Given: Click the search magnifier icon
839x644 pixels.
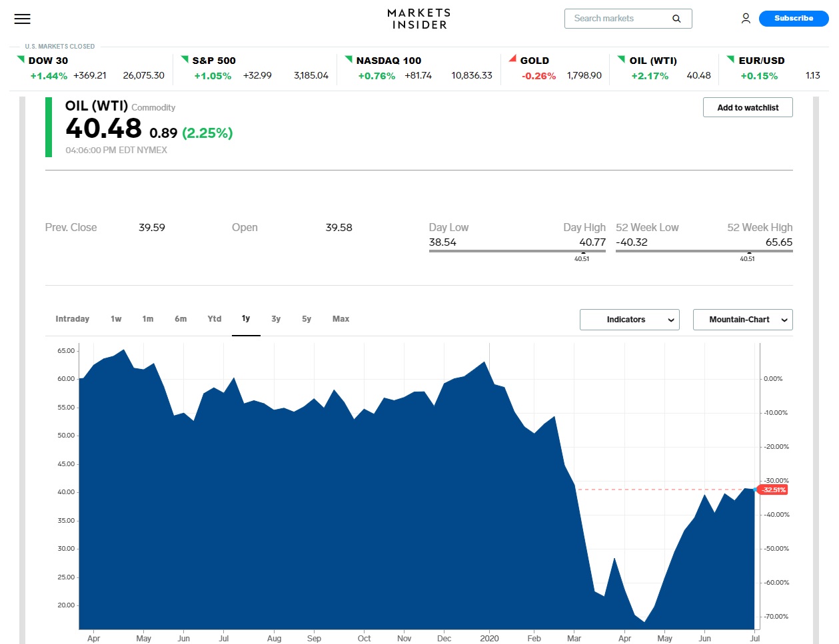Looking at the screenshot, I should [676, 19].
